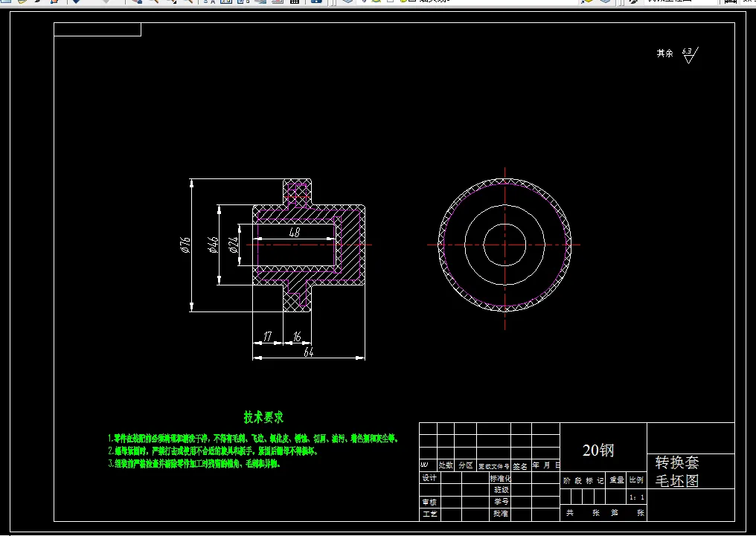Click the 学号 label in title block
The image size is (756, 536).
point(501,502)
